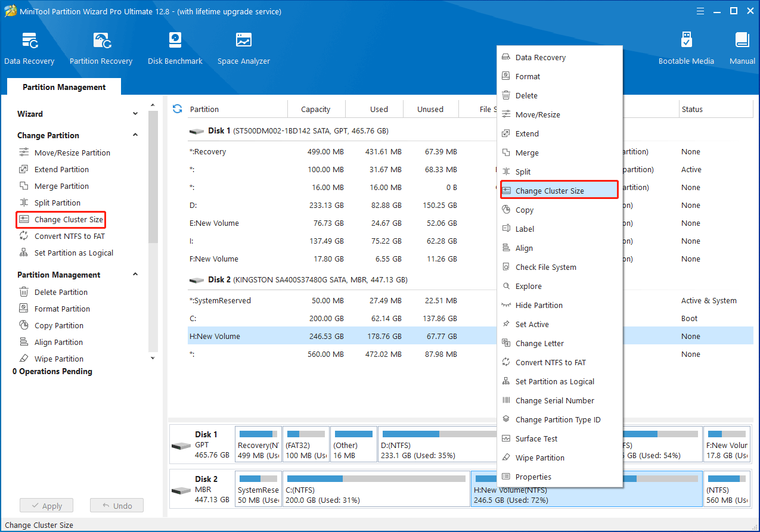Screen dimensions: 760x532
Task: Expand the Wizard section
Action: tap(135, 114)
